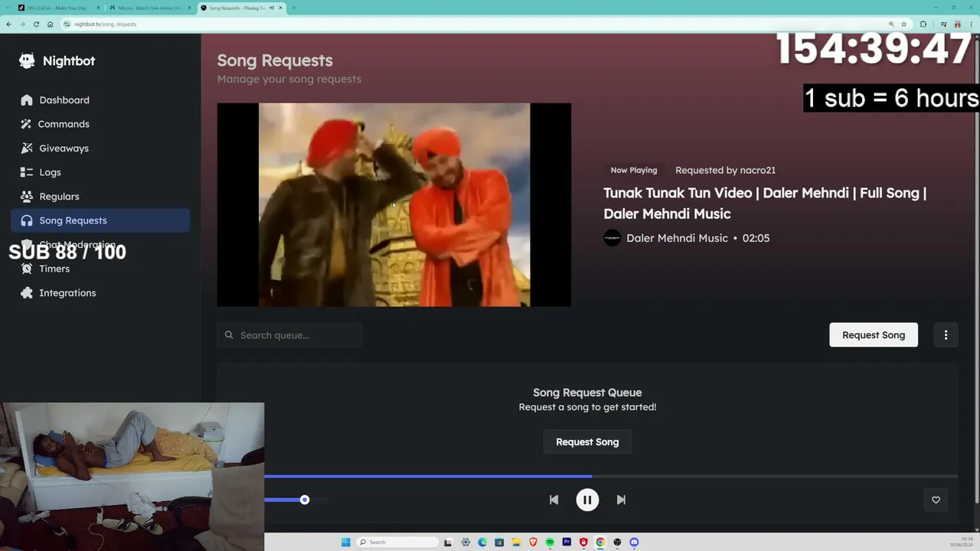The height and width of the screenshot is (551, 980).
Task: Close the Song Requests browser tab
Action: 280,8
